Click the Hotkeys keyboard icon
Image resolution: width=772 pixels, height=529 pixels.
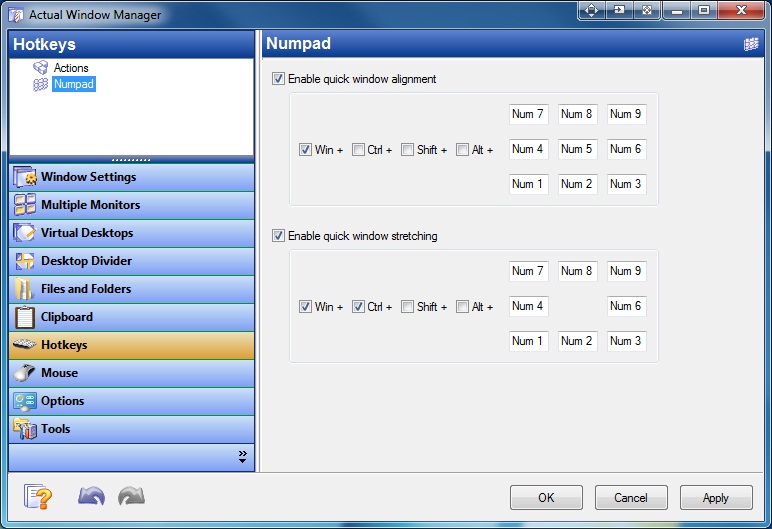[24, 344]
